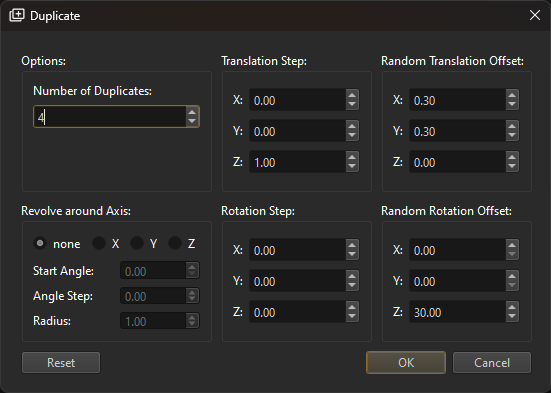Increment Translation Step X value
Viewport: 551px width, 393px height.
click(352, 95)
